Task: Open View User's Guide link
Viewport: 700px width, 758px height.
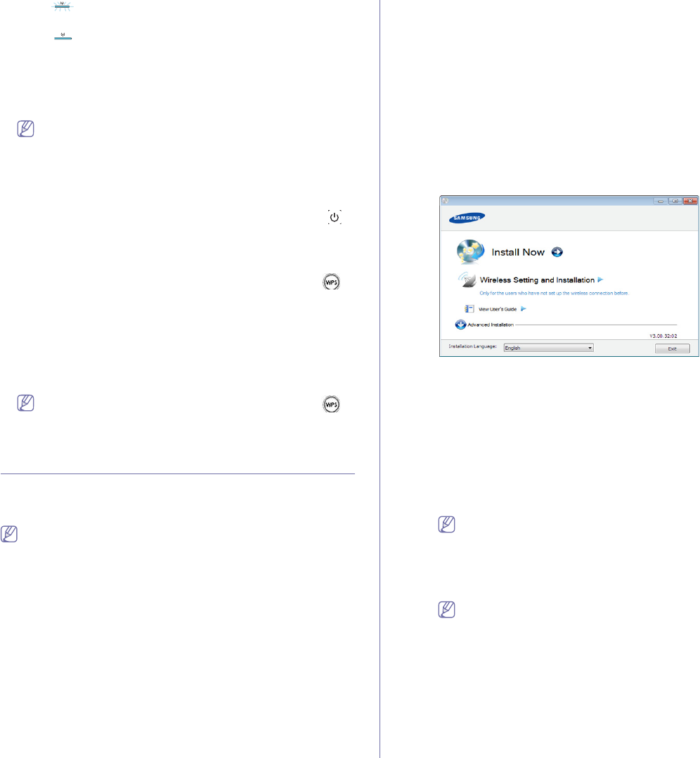Action: click(498, 309)
